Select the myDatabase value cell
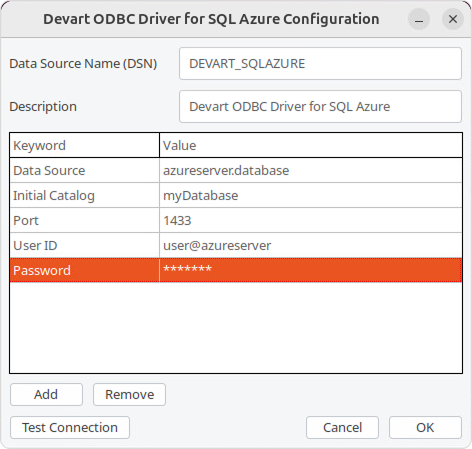472x449 pixels. (x=311, y=195)
